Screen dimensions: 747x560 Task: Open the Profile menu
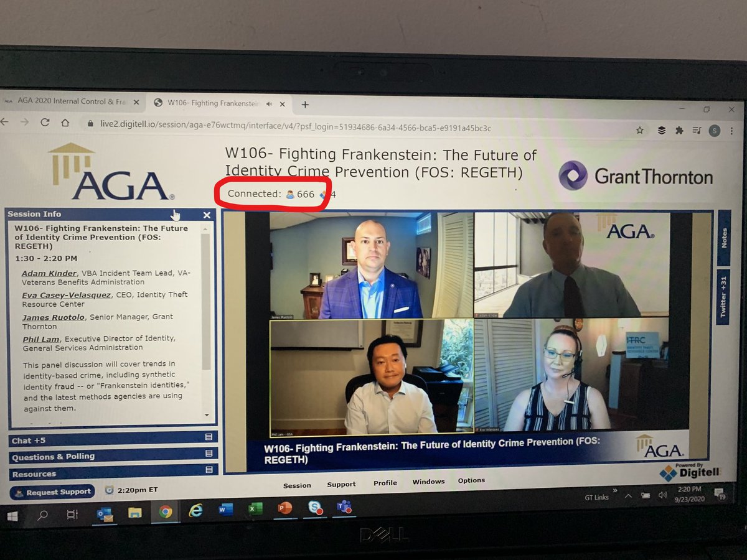point(385,483)
